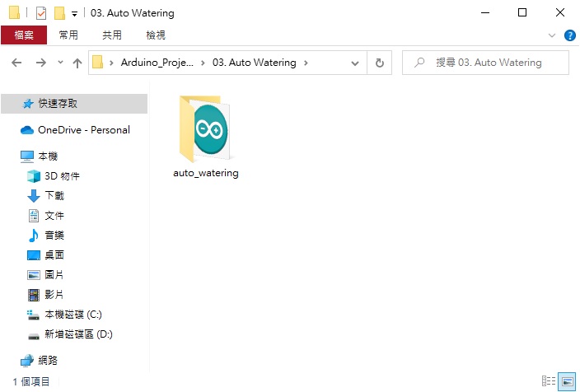This screenshot has width=580, height=392.
Task: Open the 檔案 file menu
Action: coord(24,35)
